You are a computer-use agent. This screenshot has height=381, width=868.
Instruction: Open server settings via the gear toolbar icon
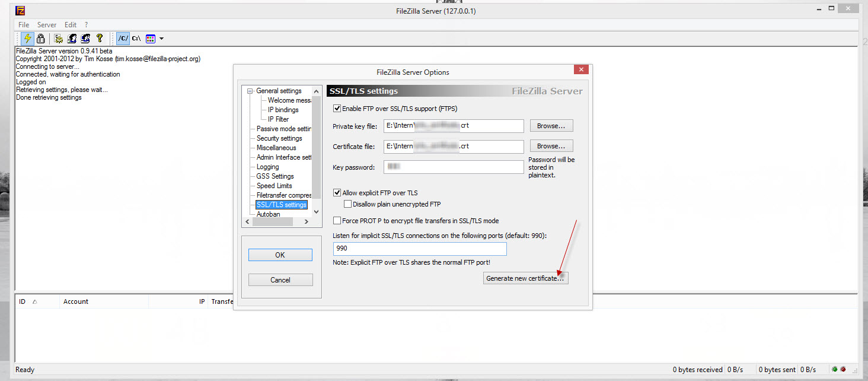point(59,39)
